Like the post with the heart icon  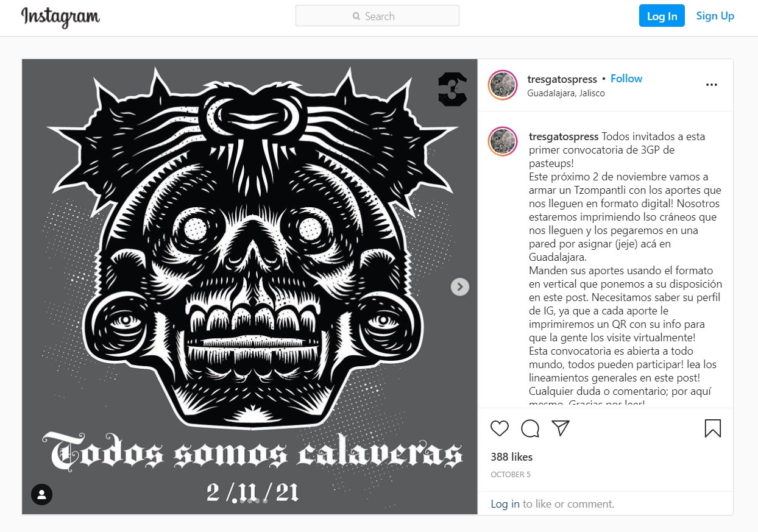click(x=500, y=428)
